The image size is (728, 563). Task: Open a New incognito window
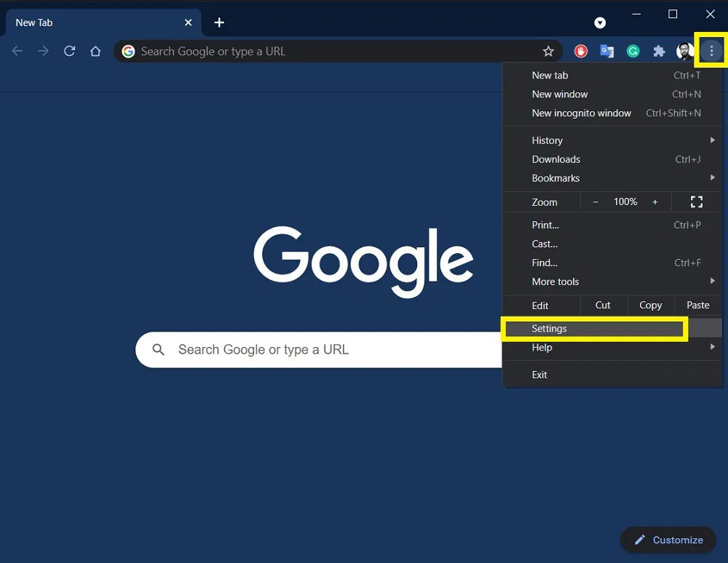click(582, 113)
